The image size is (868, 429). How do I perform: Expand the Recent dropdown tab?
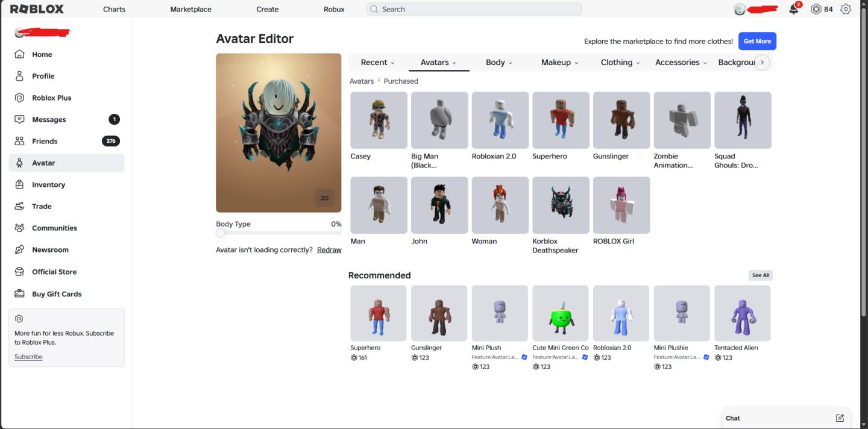point(378,62)
